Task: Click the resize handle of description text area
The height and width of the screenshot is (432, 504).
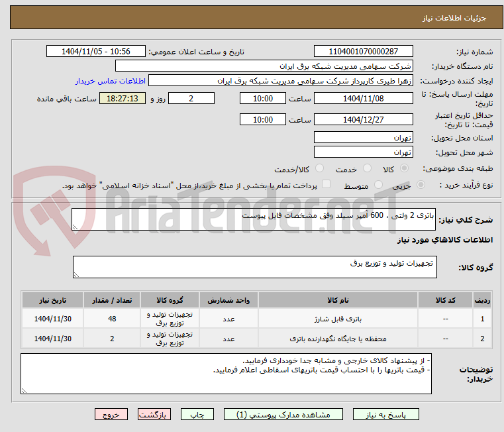Action: [x=75, y=227]
